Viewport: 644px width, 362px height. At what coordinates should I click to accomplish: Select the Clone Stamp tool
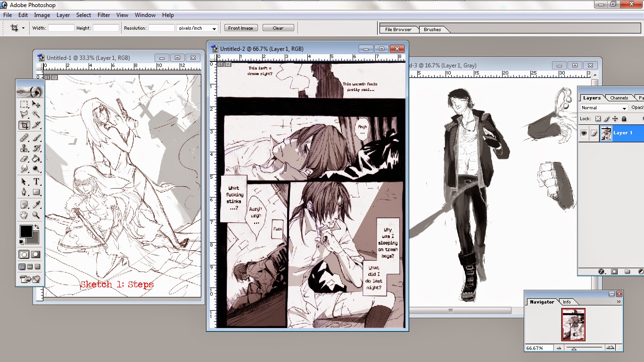point(24,148)
